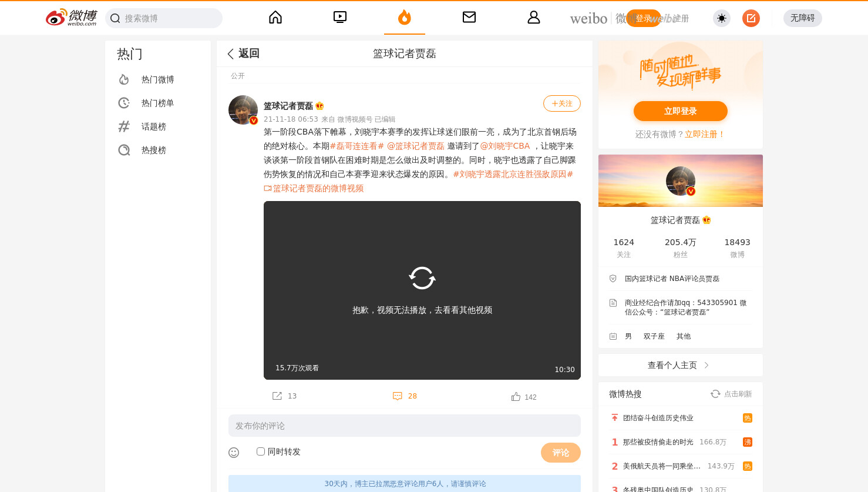Open 篮球记者贾磊的微博视频 link
This screenshot has width=868, height=492.
[x=314, y=188]
